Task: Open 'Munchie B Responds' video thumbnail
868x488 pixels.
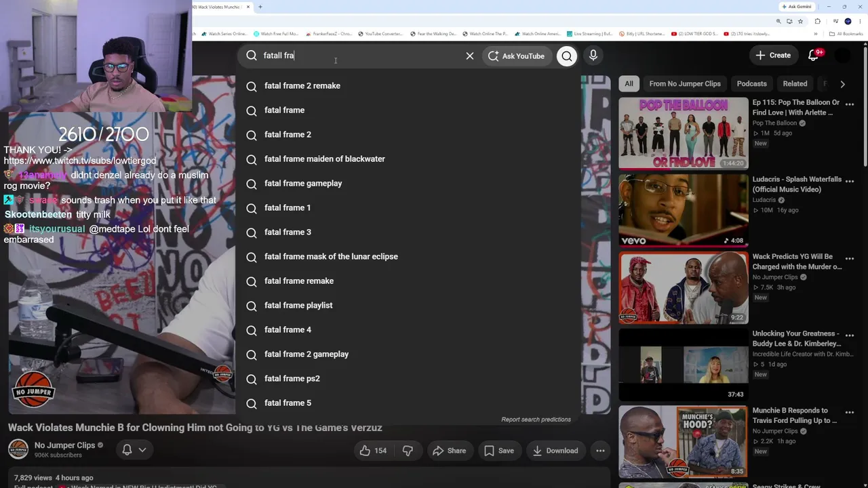Action: [x=684, y=441]
